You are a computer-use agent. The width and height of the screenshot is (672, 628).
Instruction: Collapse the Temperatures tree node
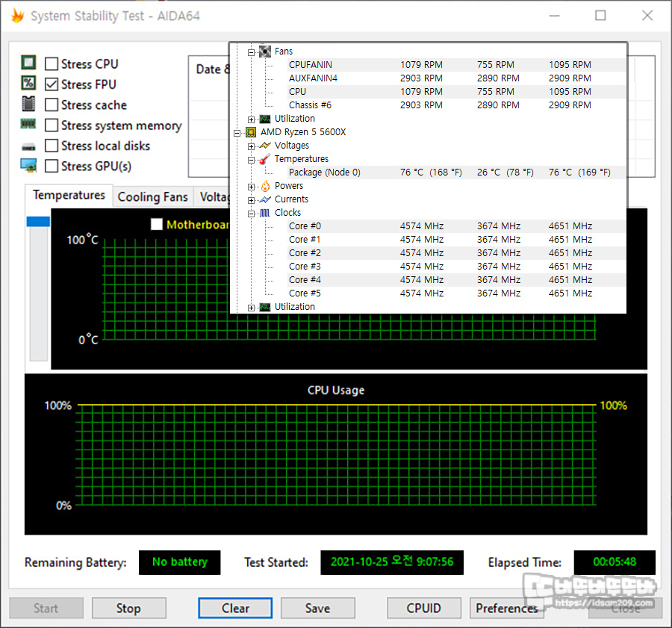coord(251,160)
